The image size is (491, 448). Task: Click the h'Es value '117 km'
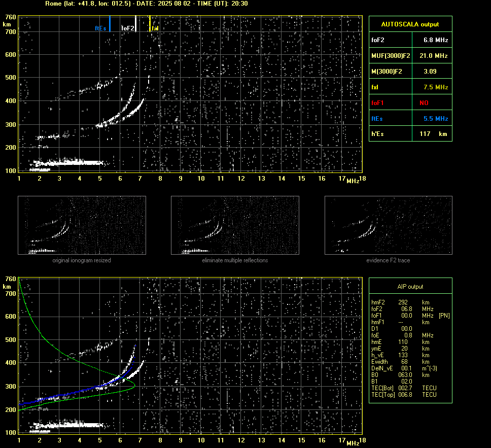point(433,134)
